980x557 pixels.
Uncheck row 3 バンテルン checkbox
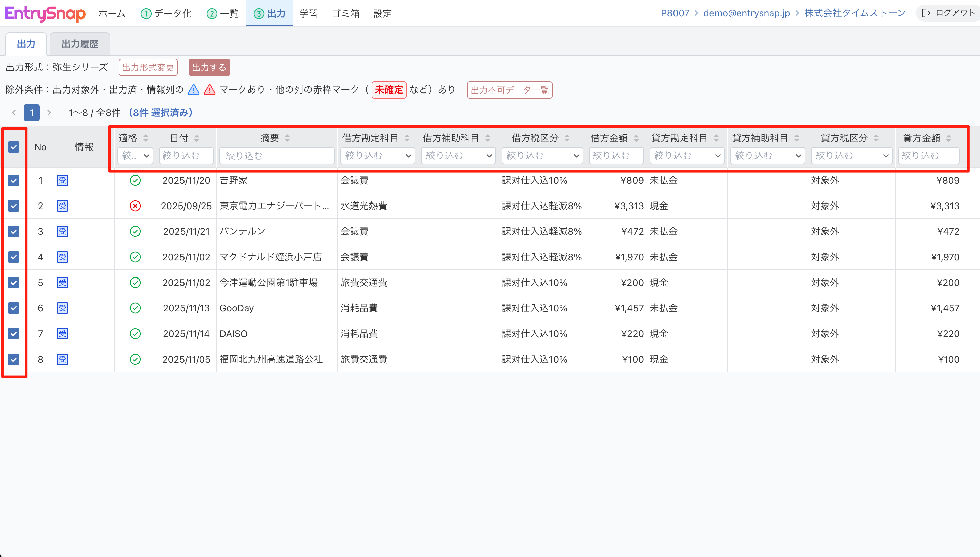tap(14, 231)
